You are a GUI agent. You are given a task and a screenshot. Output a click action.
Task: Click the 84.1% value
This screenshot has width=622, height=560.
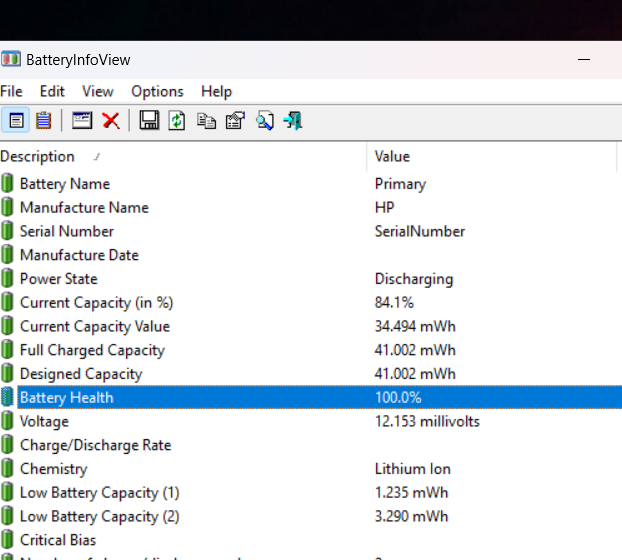394,303
